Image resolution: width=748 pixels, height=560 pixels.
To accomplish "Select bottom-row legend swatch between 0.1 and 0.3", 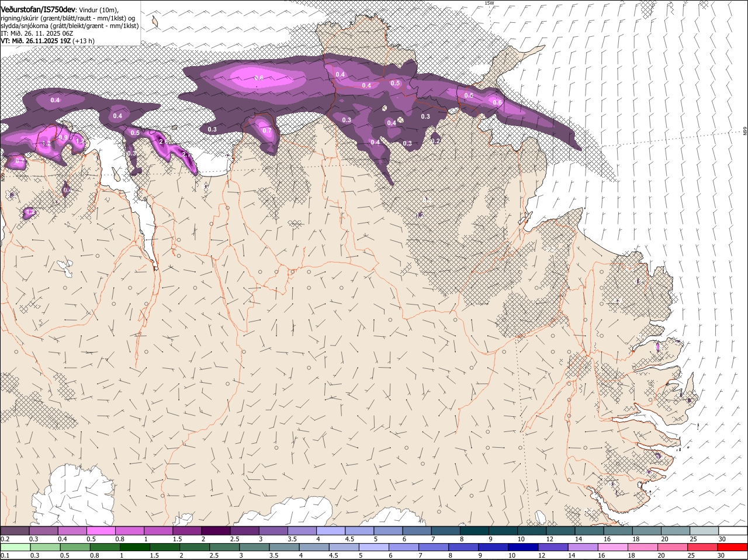I will coord(15,547).
